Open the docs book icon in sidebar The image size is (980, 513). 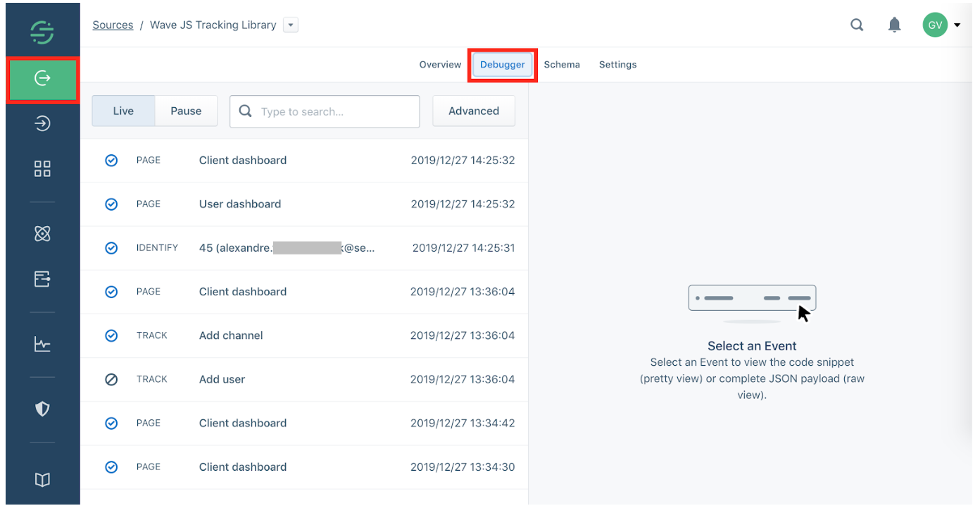pos(42,480)
